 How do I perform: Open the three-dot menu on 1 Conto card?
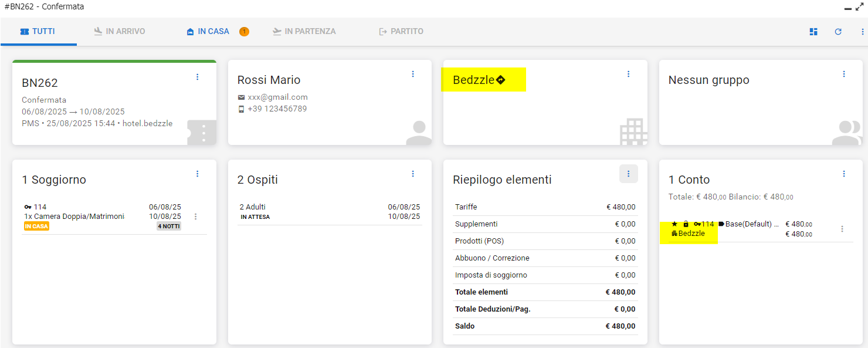tap(844, 174)
